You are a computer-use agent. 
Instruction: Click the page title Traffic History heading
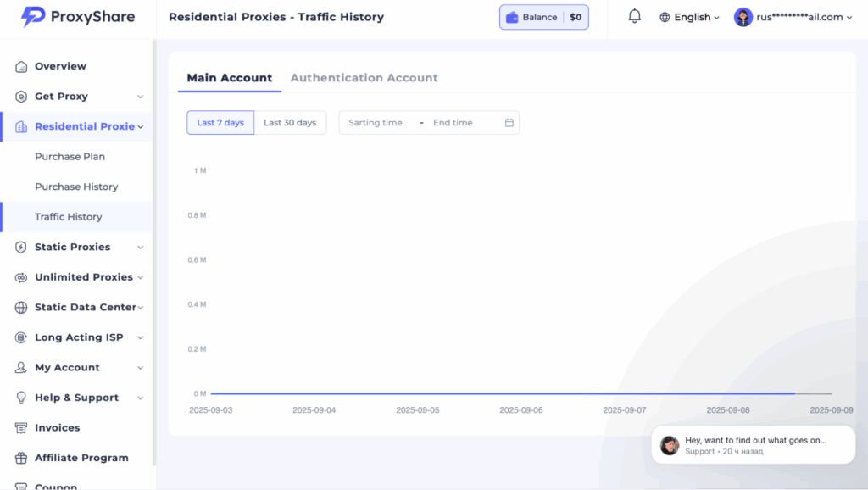coord(276,17)
